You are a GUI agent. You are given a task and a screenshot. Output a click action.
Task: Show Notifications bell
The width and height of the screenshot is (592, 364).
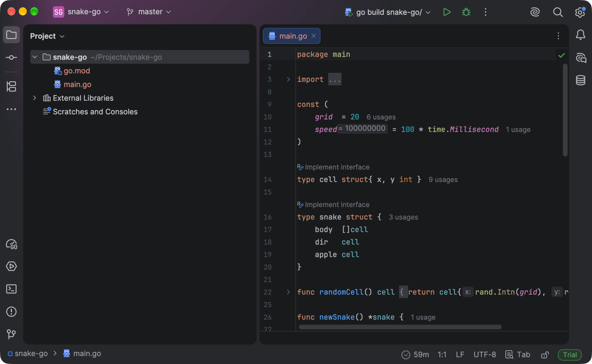click(580, 35)
